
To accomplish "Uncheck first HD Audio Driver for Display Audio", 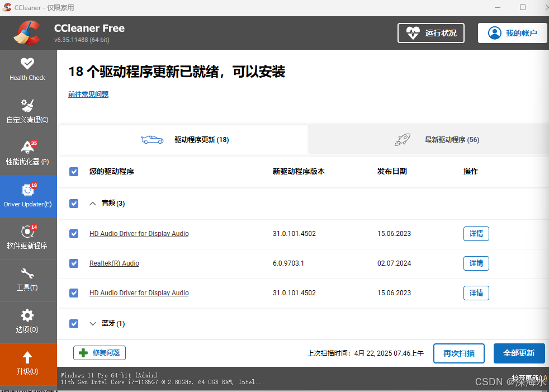I will tap(74, 234).
